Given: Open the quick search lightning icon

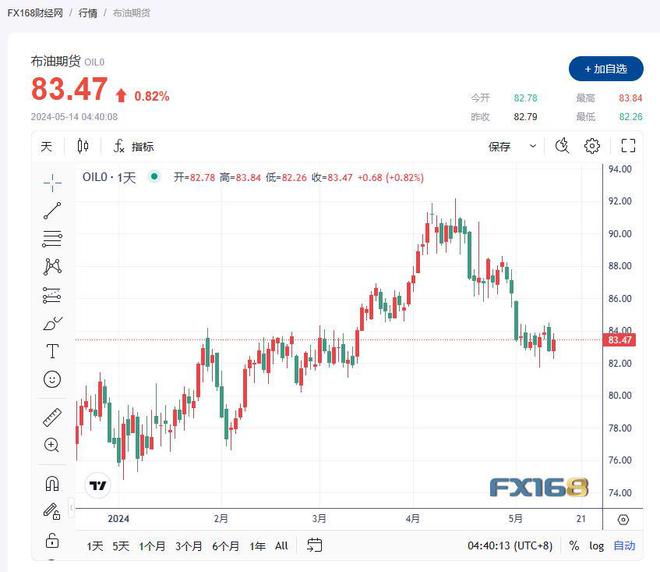Looking at the screenshot, I should coord(562,146).
